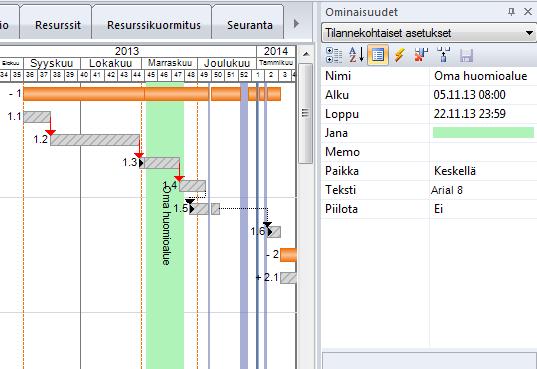This screenshot has height=369, width=537.
Task: Click the 2014 year header
Action: click(x=276, y=51)
